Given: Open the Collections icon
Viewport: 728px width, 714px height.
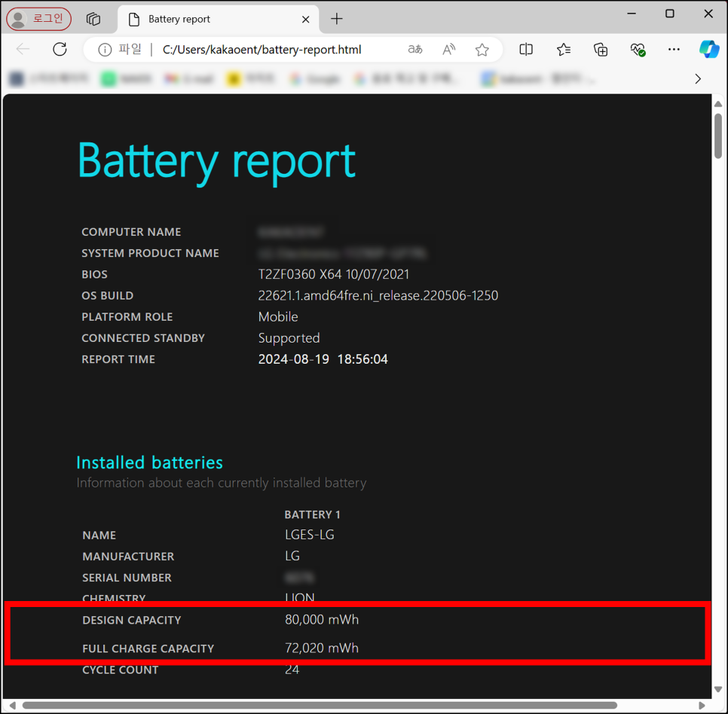Looking at the screenshot, I should 601,49.
